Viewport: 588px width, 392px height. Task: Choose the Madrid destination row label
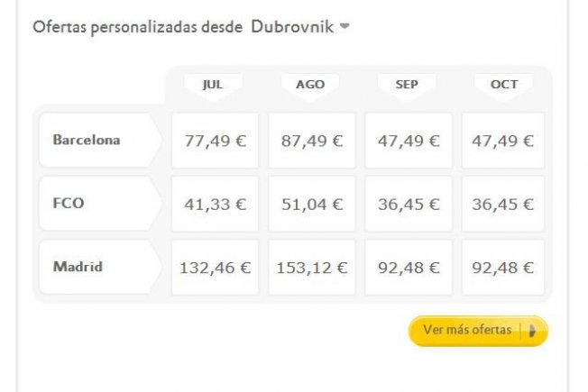click(100, 267)
